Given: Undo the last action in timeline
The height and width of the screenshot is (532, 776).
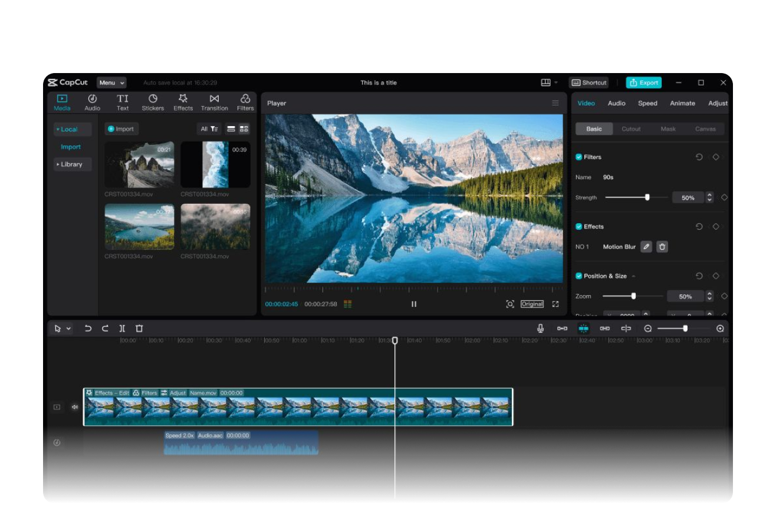Looking at the screenshot, I should (88, 329).
